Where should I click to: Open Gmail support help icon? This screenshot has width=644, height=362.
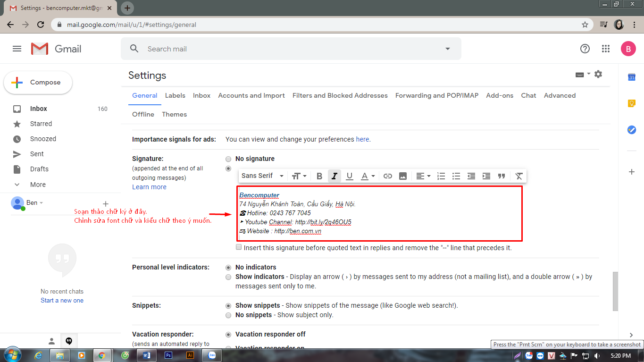tap(585, 49)
